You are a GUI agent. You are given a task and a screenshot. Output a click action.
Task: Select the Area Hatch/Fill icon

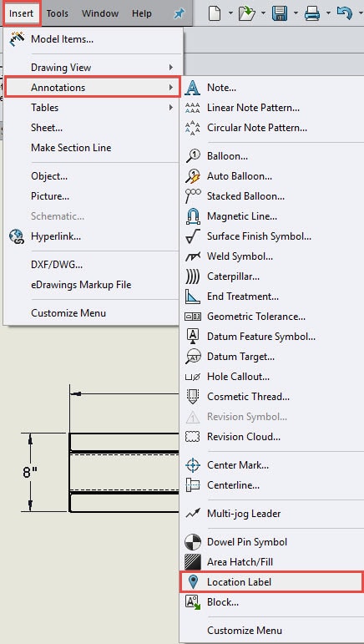tap(193, 562)
